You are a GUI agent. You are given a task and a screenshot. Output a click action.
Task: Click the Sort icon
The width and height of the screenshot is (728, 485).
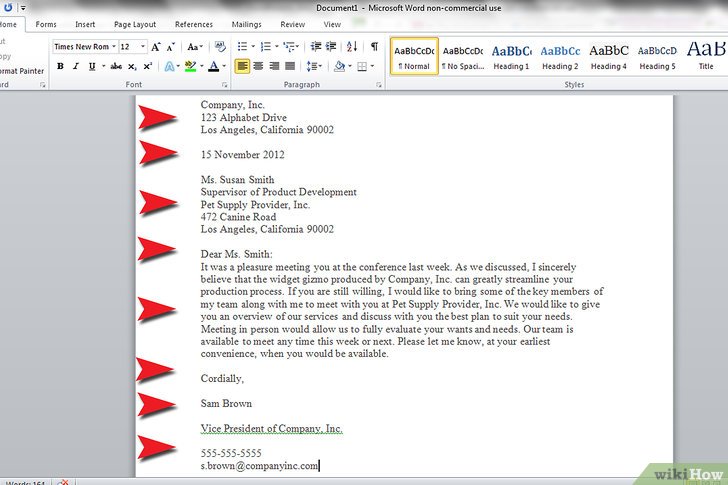pos(352,46)
